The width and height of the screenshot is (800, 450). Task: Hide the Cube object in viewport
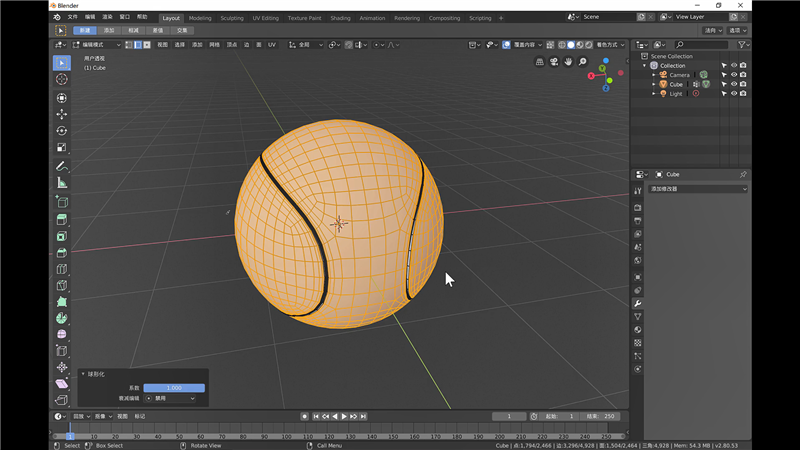pyautogui.click(x=734, y=84)
